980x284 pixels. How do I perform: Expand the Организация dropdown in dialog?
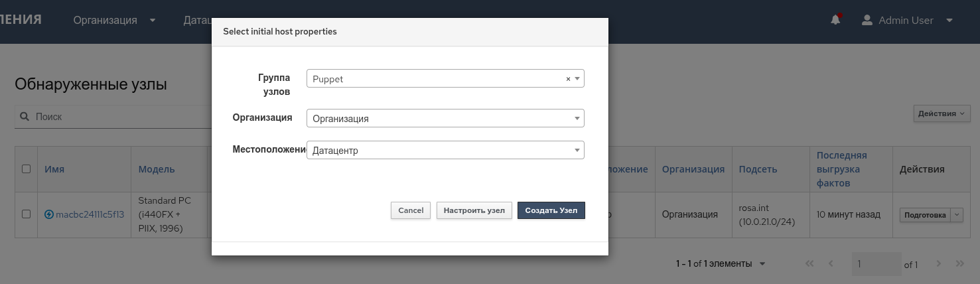(x=445, y=119)
